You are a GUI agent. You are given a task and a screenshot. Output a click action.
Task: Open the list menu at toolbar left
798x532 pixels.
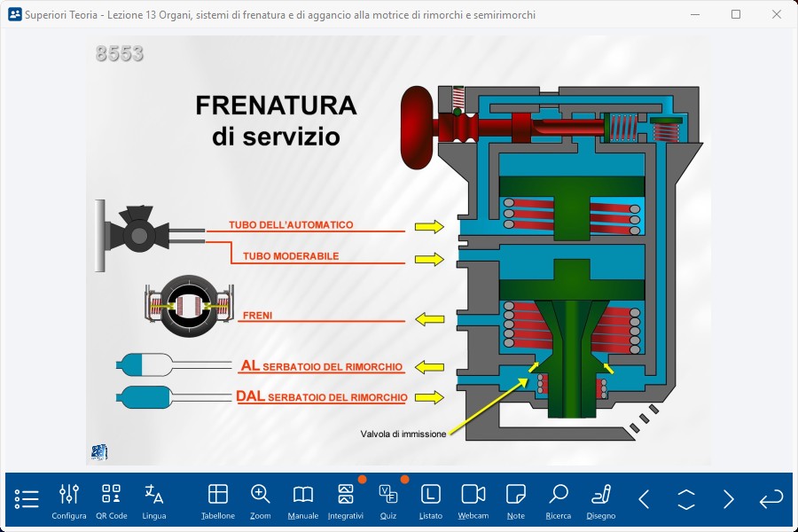coord(27,499)
